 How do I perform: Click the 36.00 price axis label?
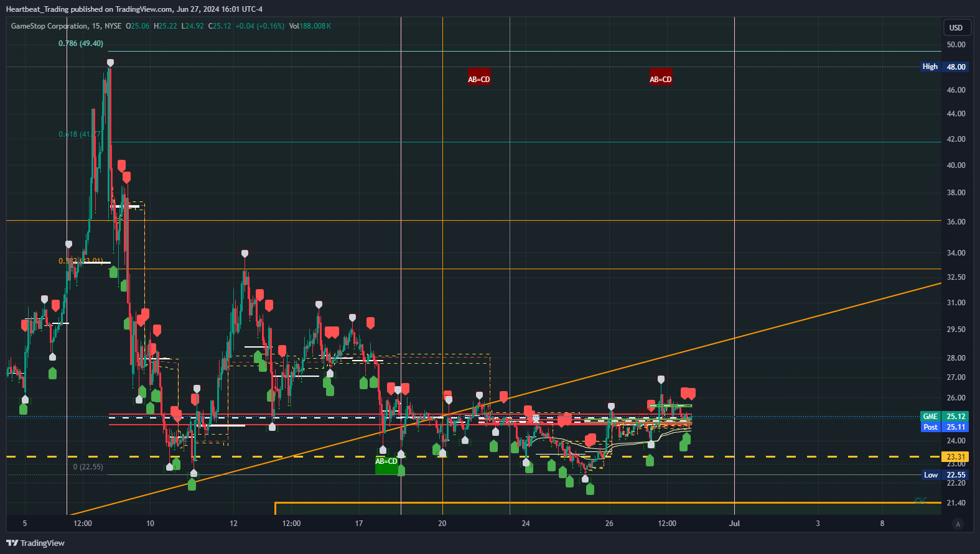956,222
